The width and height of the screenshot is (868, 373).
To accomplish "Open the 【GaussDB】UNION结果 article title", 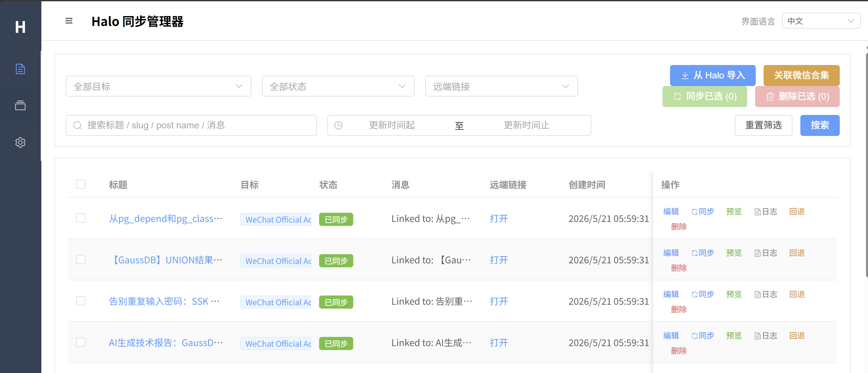I will (165, 260).
